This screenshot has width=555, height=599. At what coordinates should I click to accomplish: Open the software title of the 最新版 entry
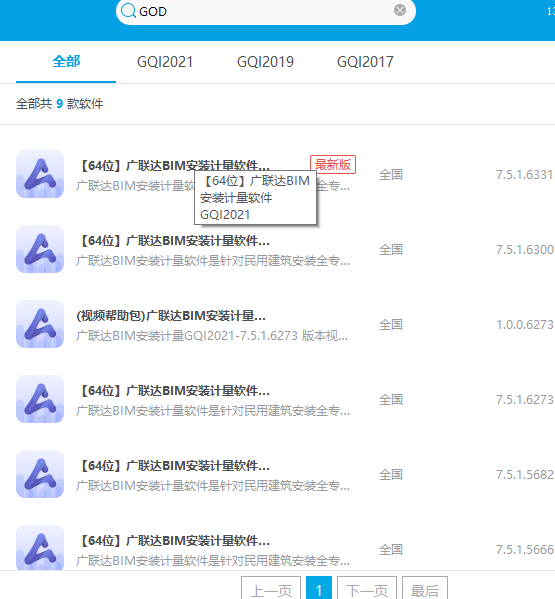coord(174,165)
